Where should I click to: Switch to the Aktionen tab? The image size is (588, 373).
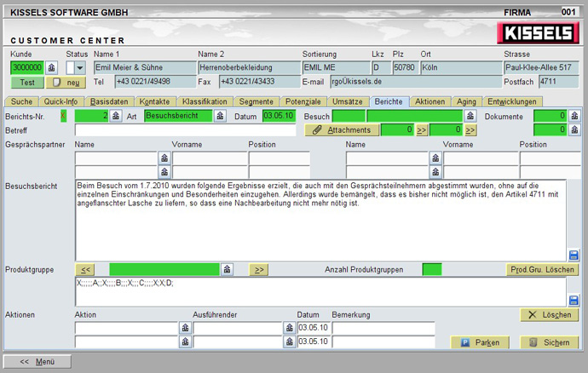coord(429,101)
